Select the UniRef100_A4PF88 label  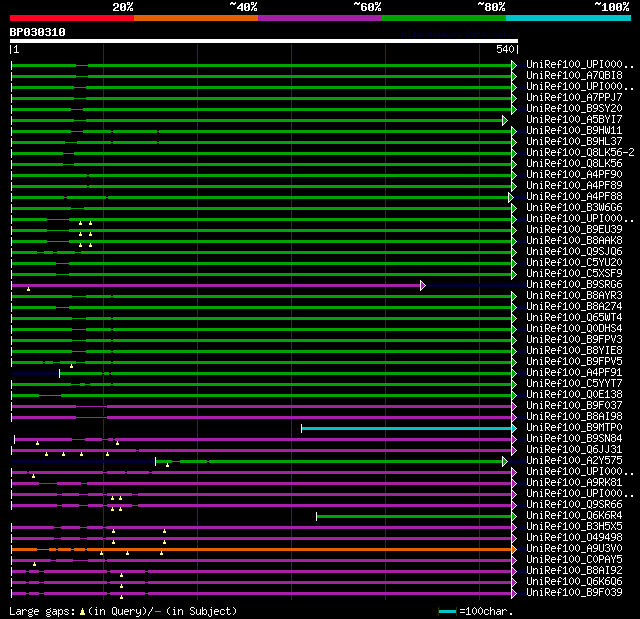574,197
